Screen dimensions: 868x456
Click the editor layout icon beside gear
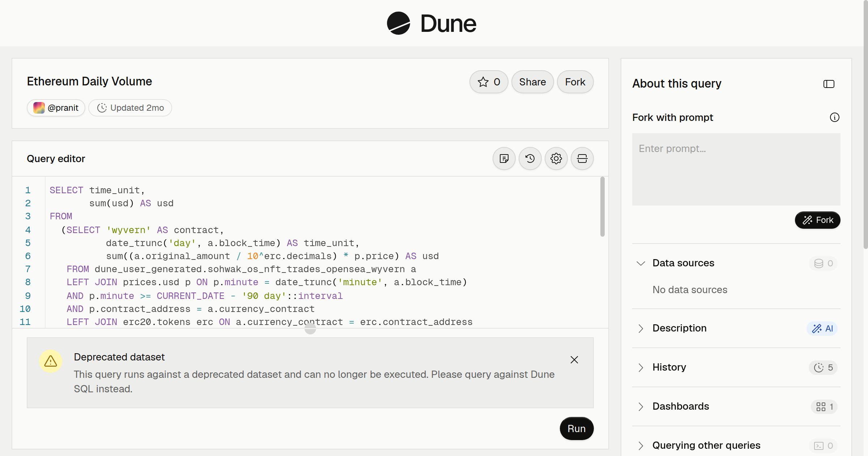582,159
